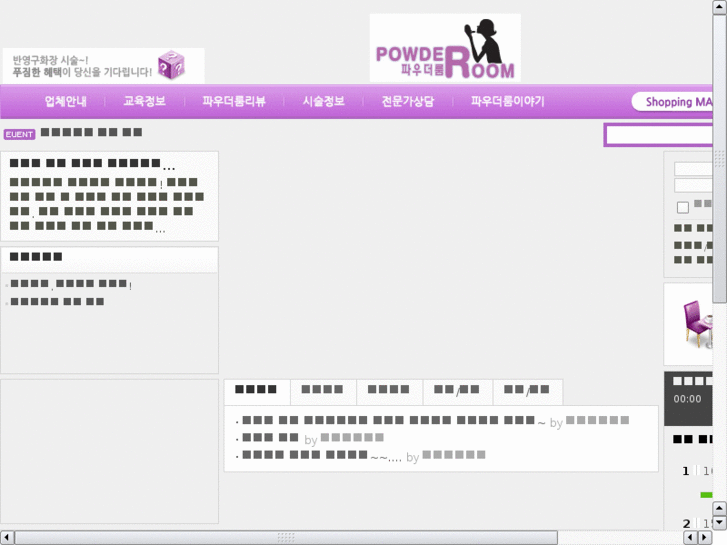Click the horizontal scrollbar thumb
This screenshot has width=727, height=545.
coord(286,537)
